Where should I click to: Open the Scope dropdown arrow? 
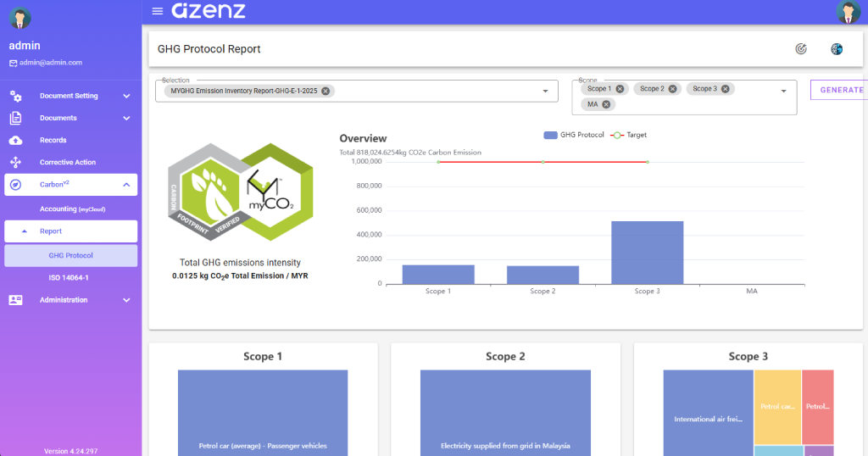[x=783, y=92]
